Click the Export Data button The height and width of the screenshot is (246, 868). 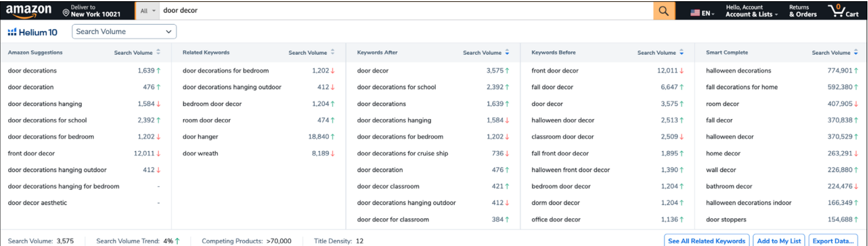(x=833, y=241)
